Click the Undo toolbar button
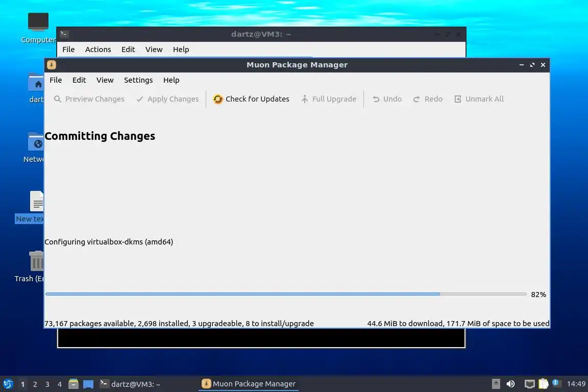Screen dimensions: 588x392 [387, 99]
